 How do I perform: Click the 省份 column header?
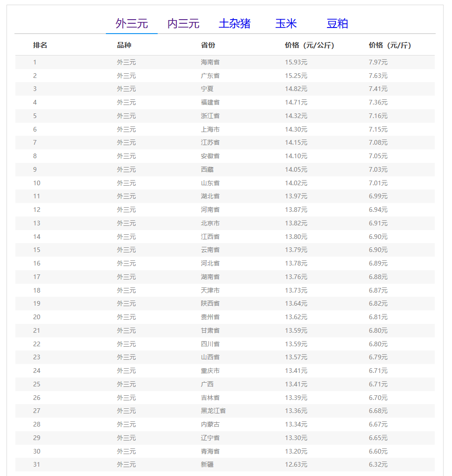(x=208, y=45)
